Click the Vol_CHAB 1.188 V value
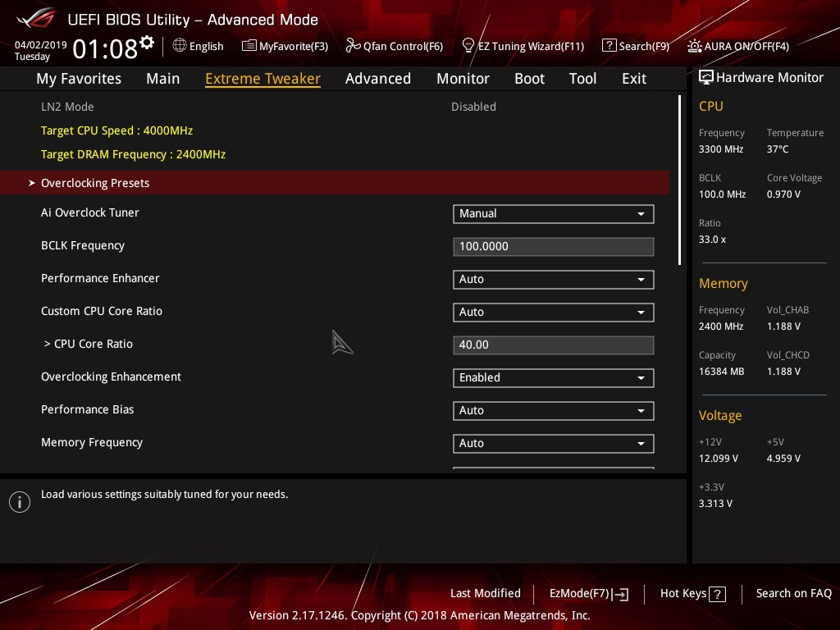Image resolution: width=840 pixels, height=630 pixels. 783,326
